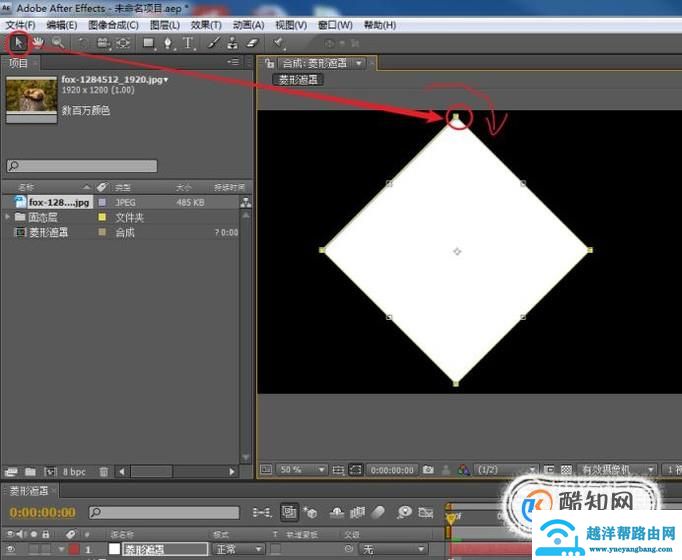Image resolution: width=682 pixels, height=560 pixels.
Task: Open the 窗口(W) menu
Action: (335, 25)
